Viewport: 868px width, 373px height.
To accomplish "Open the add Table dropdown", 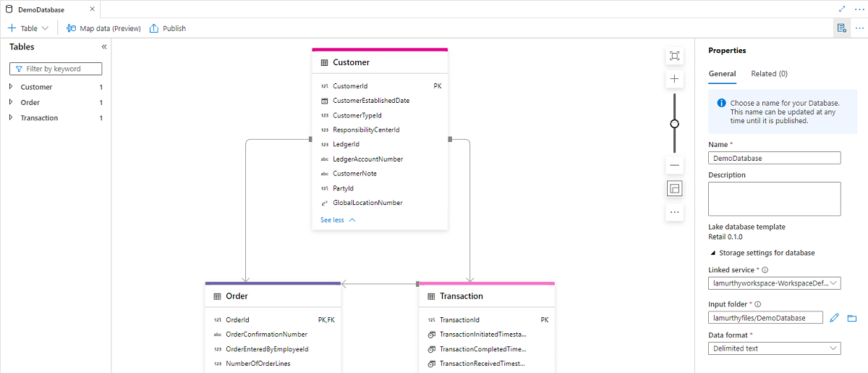I will pos(28,28).
